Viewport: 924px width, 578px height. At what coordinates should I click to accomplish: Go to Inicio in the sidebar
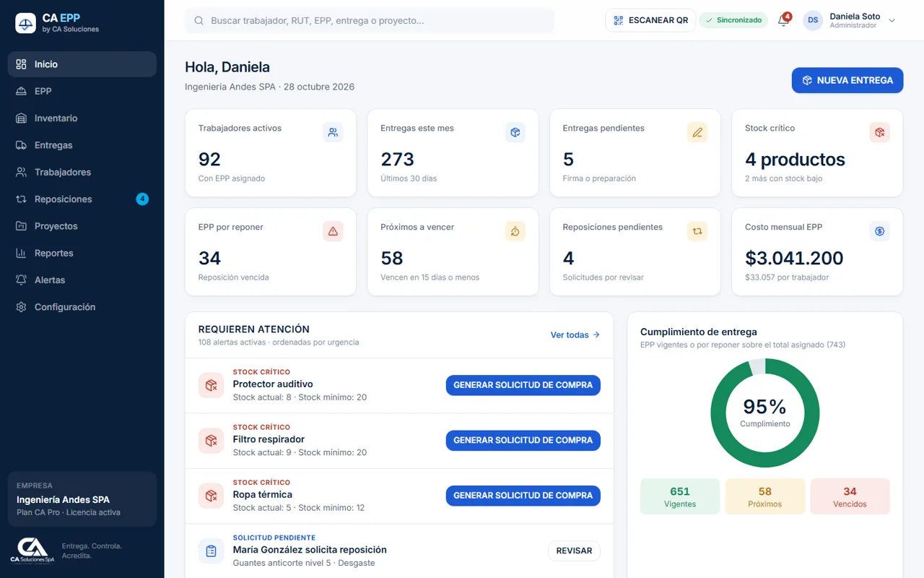[x=82, y=64]
